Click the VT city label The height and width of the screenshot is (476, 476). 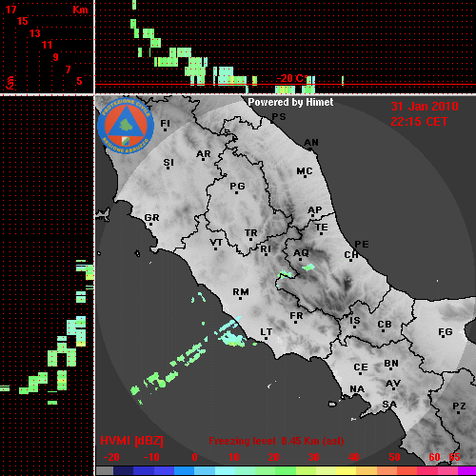[x=216, y=243]
